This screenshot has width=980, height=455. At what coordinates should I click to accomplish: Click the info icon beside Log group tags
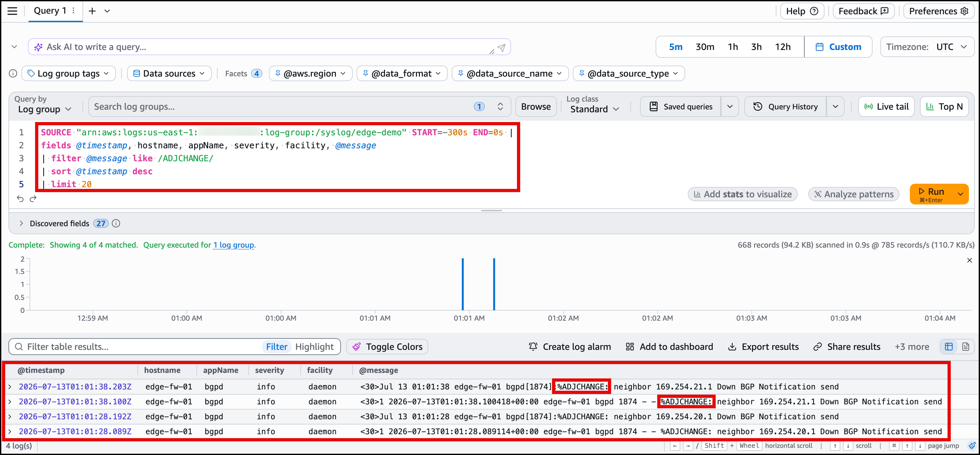pos(13,73)
